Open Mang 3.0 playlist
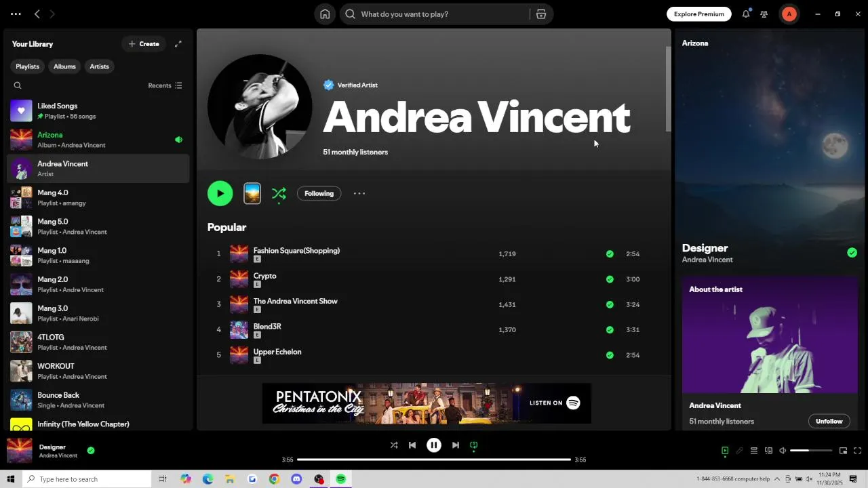This screenshot has height=488, width=868. pos(98,313)
